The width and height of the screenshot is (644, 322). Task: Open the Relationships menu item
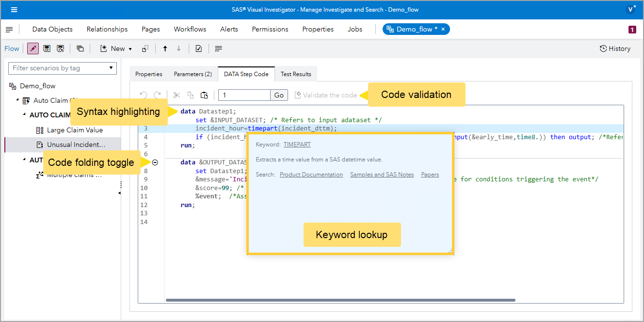coord(107,29)
